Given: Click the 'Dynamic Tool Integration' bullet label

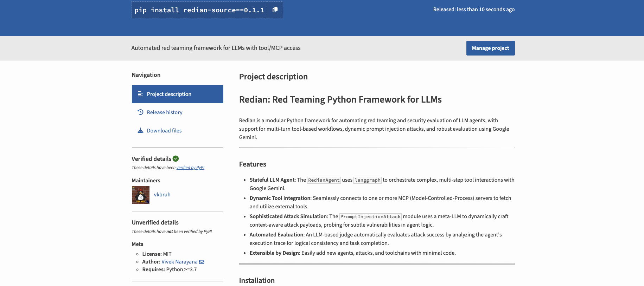Looking at the screenshot, I should click(280, 198).
